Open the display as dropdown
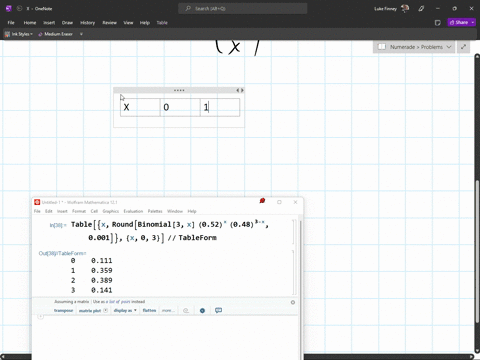The width and height of the screenshot is (480, 360). [x=125, y=311]
